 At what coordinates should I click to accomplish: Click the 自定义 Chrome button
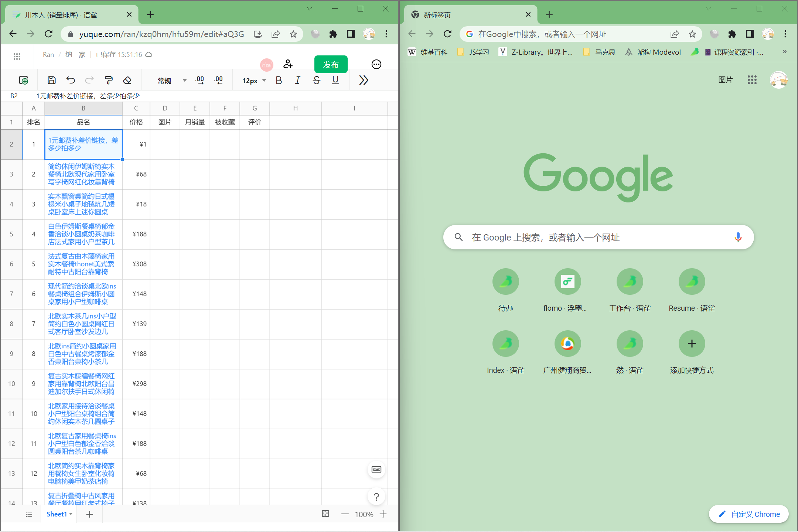[749, 514]
